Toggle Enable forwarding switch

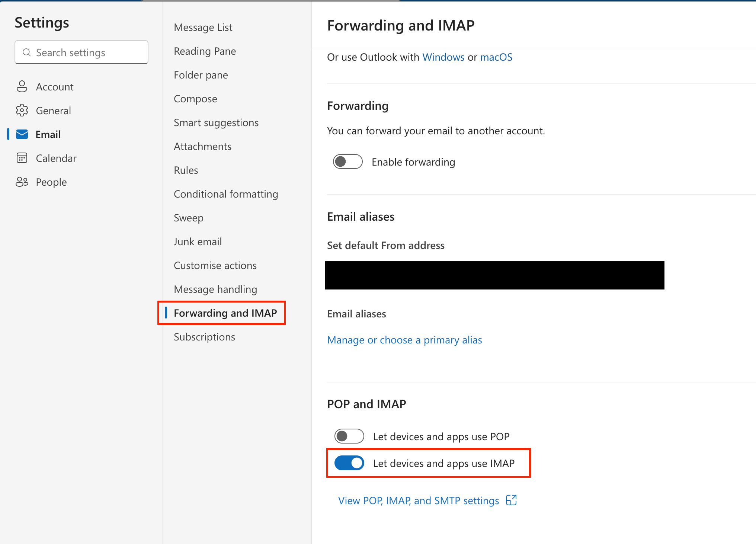click(348, 161)
